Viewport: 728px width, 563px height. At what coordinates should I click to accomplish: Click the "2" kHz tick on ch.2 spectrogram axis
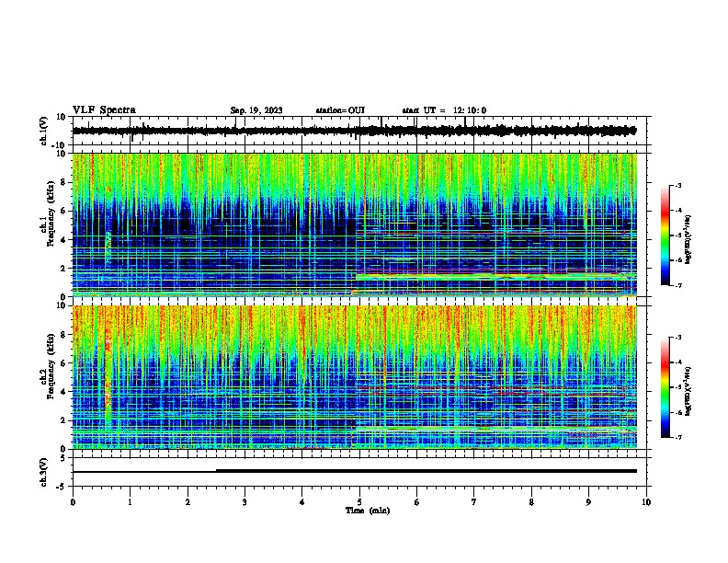(64, 420)
